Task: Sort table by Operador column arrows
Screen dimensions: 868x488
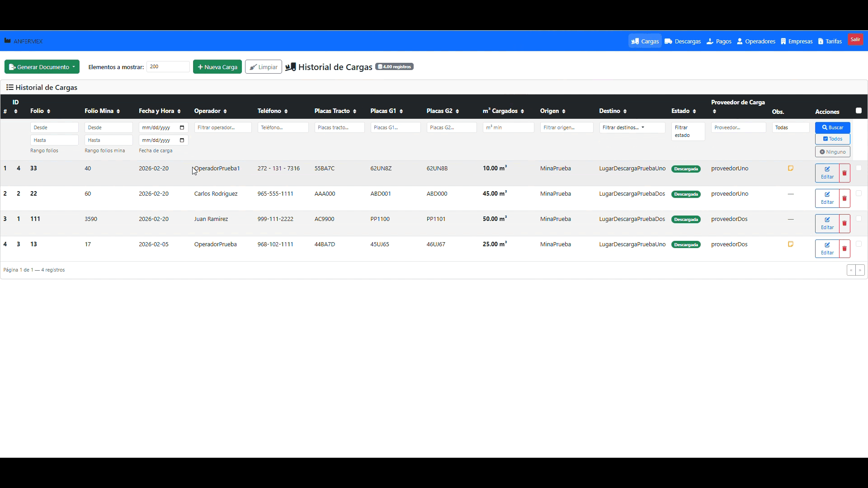Action: [x=225, y=111]
